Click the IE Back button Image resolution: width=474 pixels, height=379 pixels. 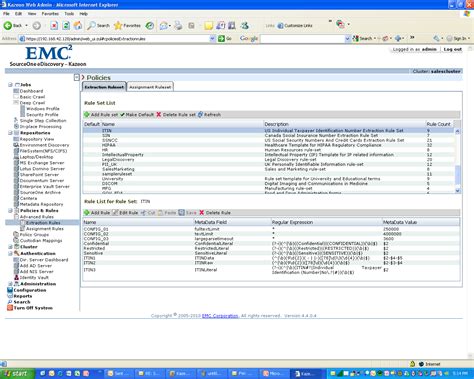13,25
